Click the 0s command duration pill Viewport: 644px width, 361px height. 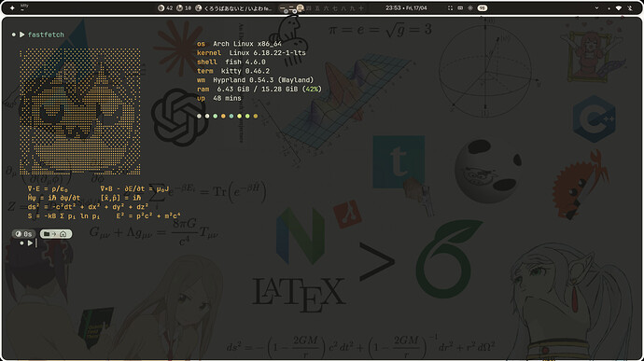tap(24, 234)
